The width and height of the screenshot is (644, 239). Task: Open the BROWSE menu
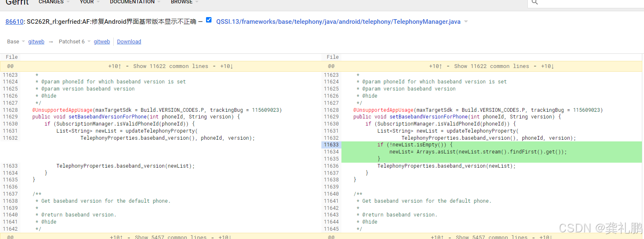[184, 2]
